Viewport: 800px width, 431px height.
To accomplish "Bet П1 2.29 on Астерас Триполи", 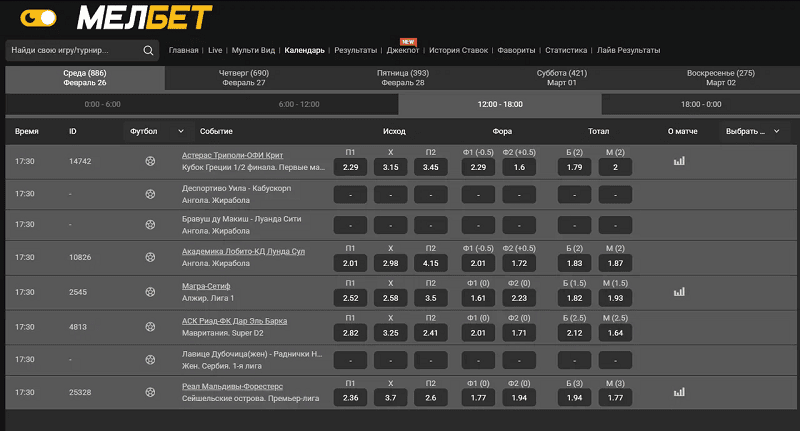I will [x=350, y=167].
